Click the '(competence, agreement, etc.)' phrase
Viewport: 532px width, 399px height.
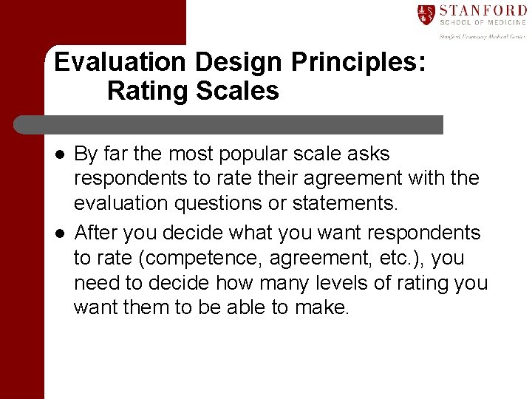coord(281,259)
